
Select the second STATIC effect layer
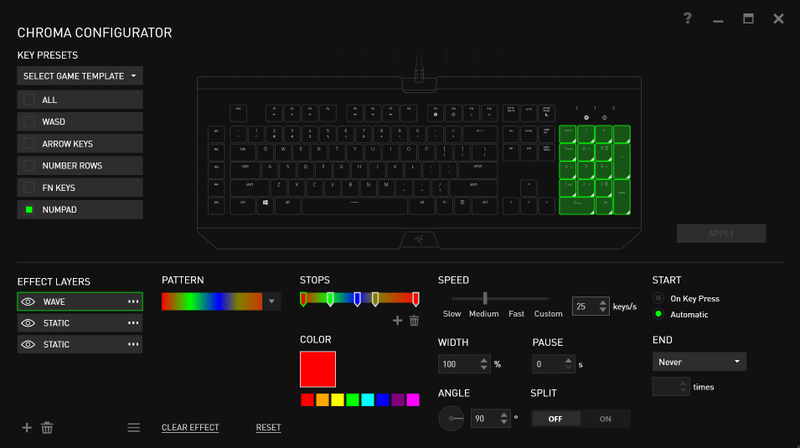tap(80, 344)
